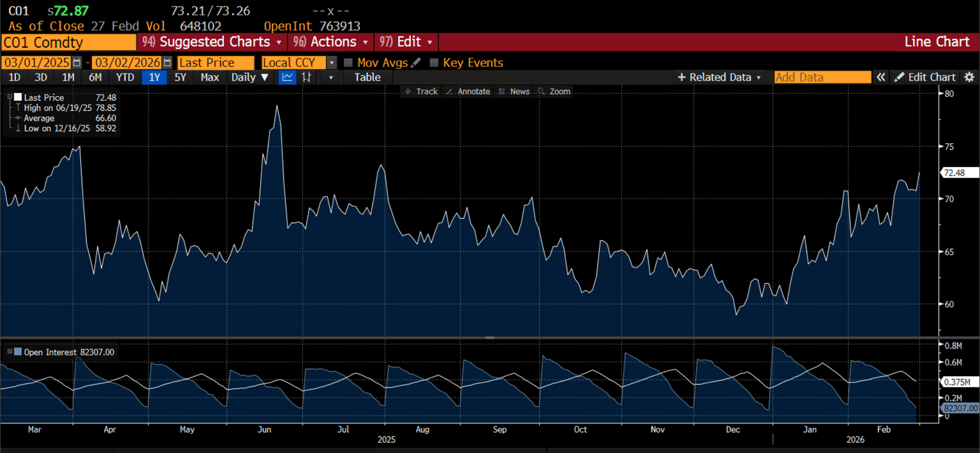Open the Table view button
Image resolution: width=980 pixels, height=453 pixels.
[367, 77]
